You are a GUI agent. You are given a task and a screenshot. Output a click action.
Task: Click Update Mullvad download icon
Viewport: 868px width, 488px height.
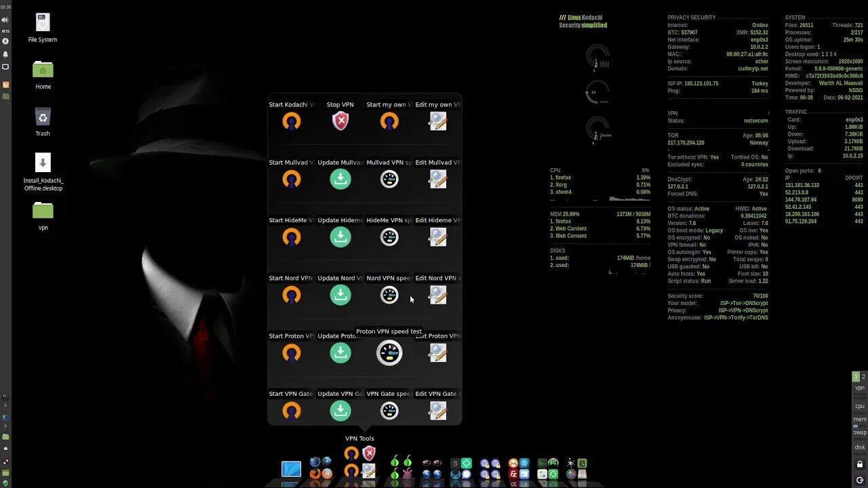pyautogui.click(x=340, y=179)
